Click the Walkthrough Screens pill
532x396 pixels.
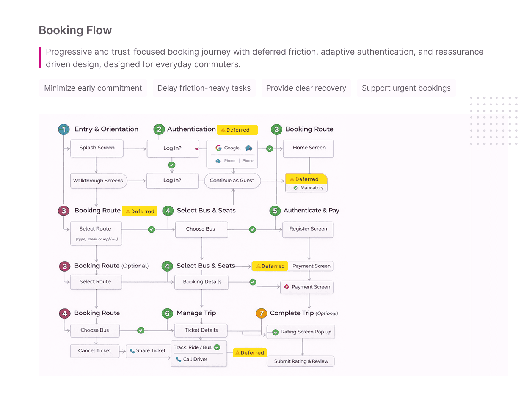pos(98,181)
